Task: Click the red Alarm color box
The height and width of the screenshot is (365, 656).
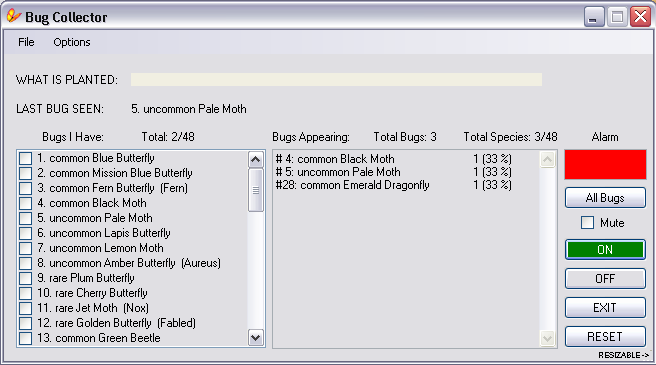Action: (605, 165)
